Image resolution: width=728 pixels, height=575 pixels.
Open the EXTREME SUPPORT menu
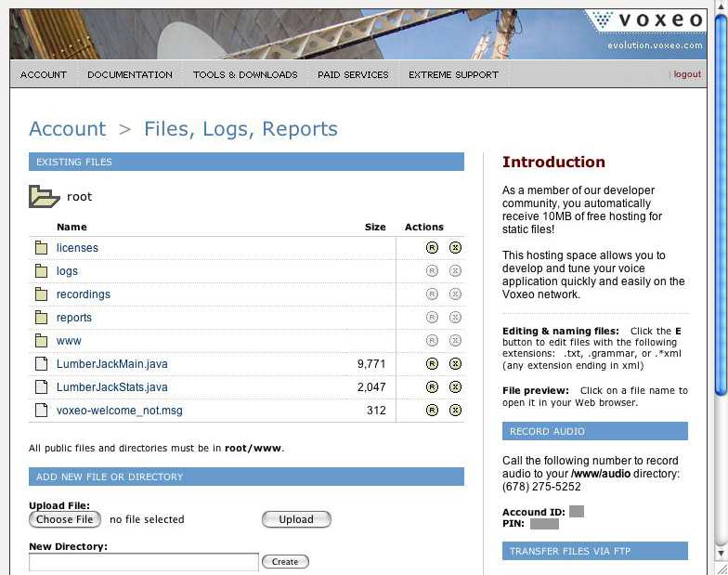[x=453, y=74]
